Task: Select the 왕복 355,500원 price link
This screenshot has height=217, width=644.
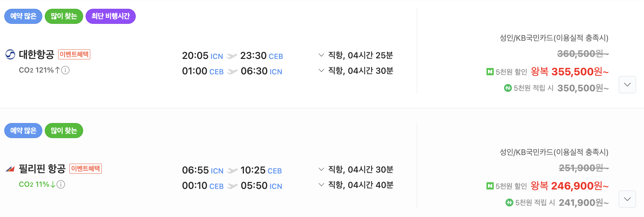Action: click(x=570, y=72)
